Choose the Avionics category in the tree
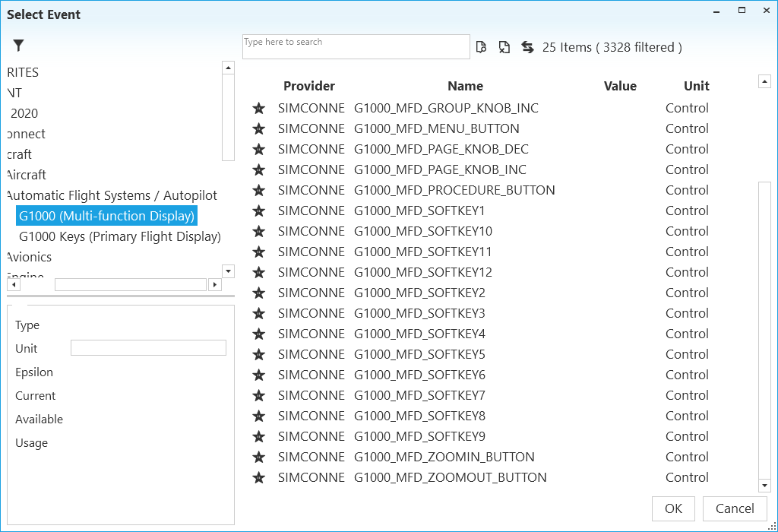Viewport: 778px width, 532px height. [x=30, y=257]
